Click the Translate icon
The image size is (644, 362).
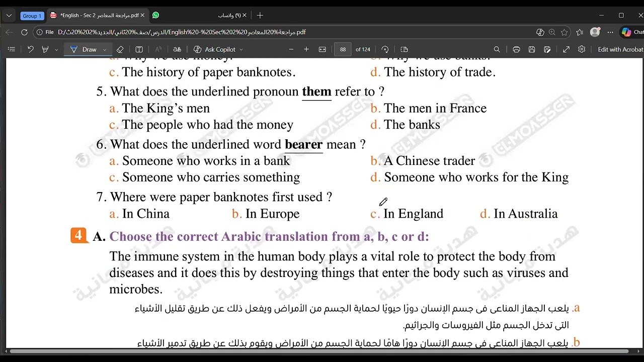point(177,49)
